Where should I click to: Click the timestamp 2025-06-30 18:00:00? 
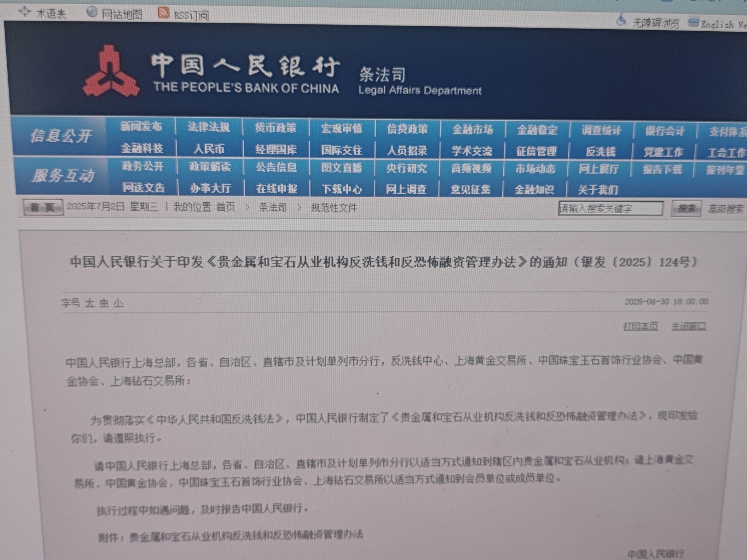[666, 302]
